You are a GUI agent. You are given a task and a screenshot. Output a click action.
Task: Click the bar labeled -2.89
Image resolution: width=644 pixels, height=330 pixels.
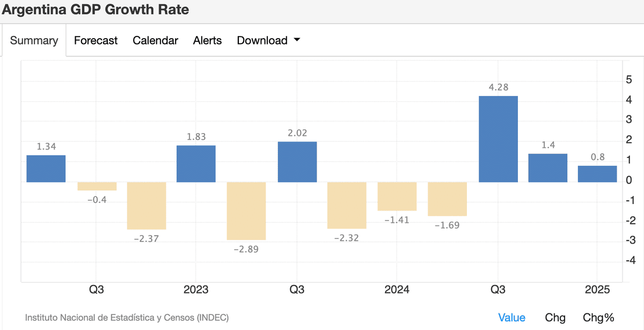[246, 211]
